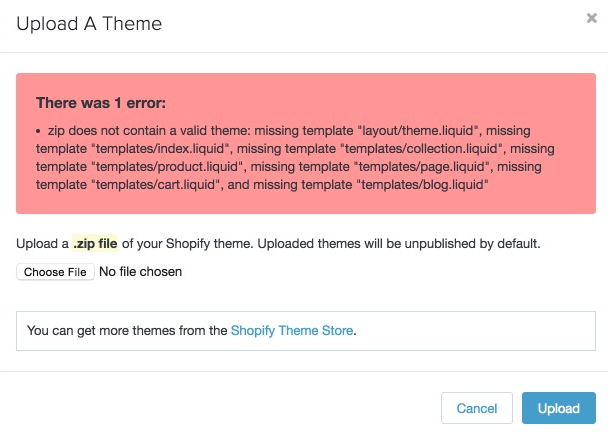Click the "templates/collection.liquid" error text
Image resolution: width=608 pixels, height=436 pixels.
tap(404, 149)
